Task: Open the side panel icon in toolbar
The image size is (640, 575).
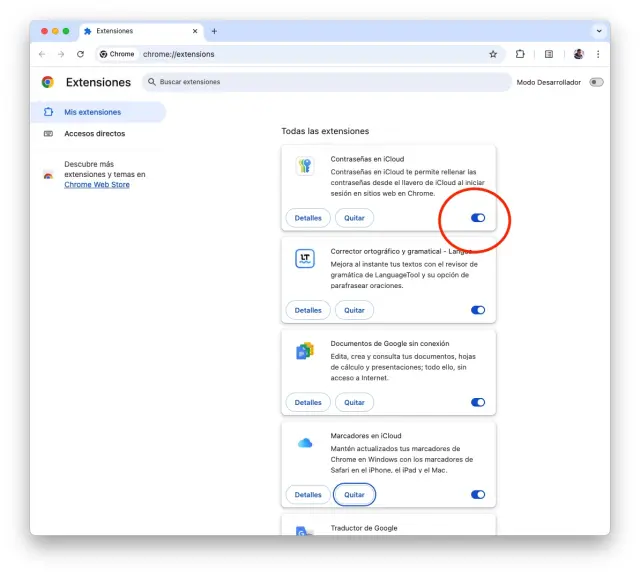Action: coord(549,54)
